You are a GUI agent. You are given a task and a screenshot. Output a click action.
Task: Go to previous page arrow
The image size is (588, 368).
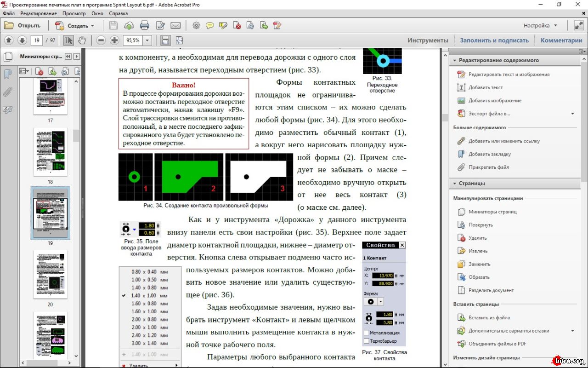tap(9, 40)
